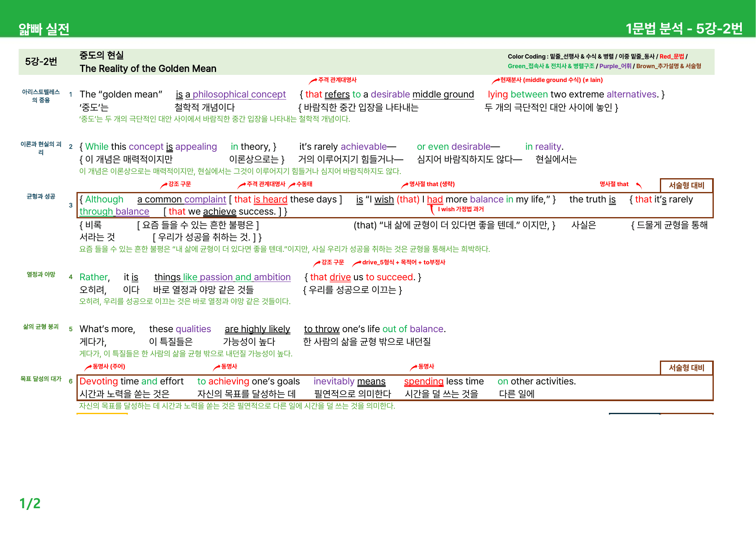The image size is (756, 535).
Task: Click Korean gloss '철학적 개념이다'
Action: 205,108
